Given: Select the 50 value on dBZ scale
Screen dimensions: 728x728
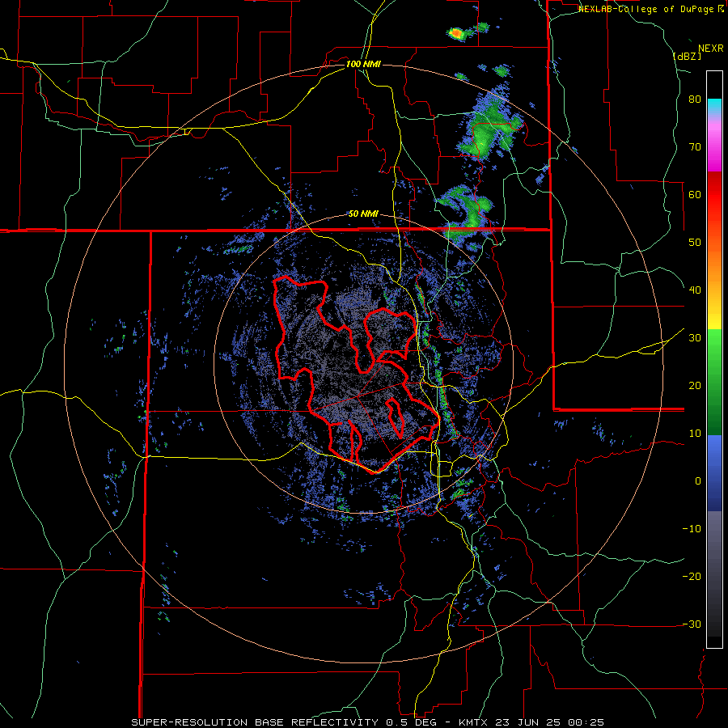Looking at the screenshot, I should coord(695,243).
